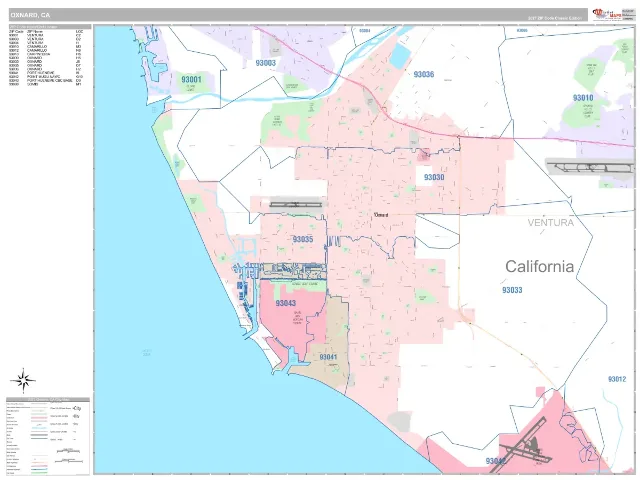Click the publisher logo in the top-right corner
The width and height of the screenshot is (640, 480).
pyautogui.click(x=613, y=14)
